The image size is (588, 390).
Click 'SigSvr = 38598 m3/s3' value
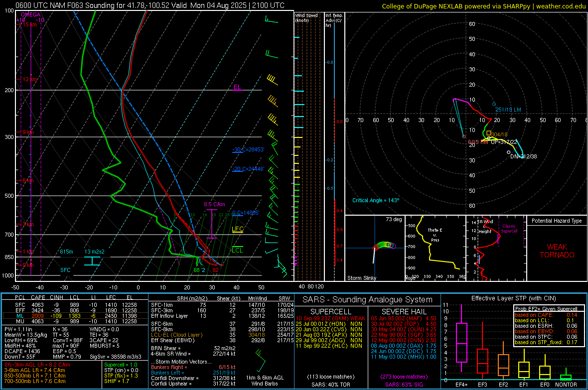point(116,357)
